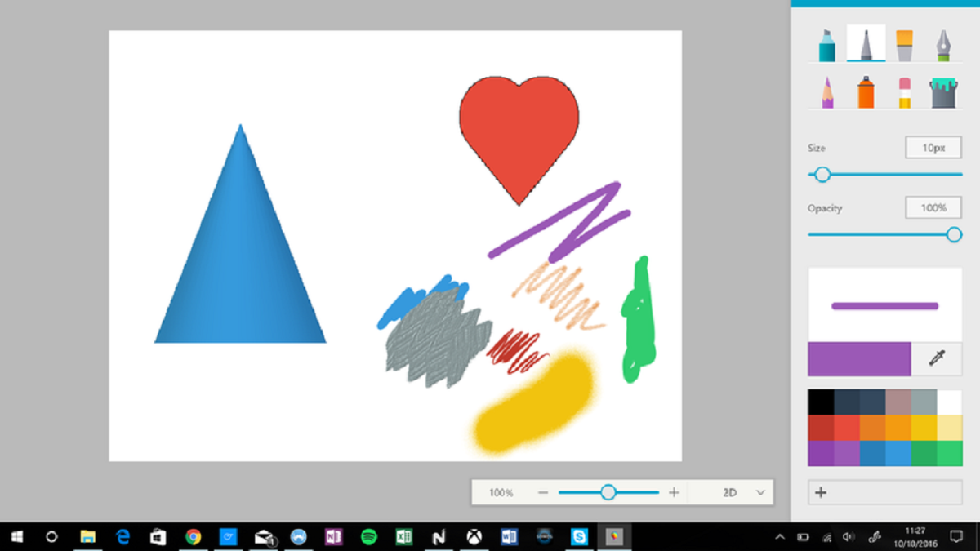
Task: Zoom in using the plus button
Action: tap(674, 492)
